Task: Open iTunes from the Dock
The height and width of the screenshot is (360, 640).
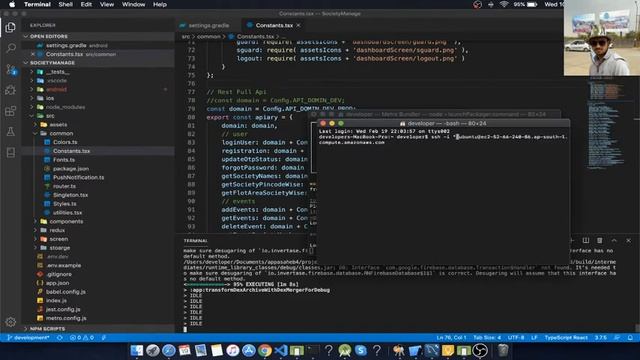Action: pyautogui.click(x=233, y=350)
